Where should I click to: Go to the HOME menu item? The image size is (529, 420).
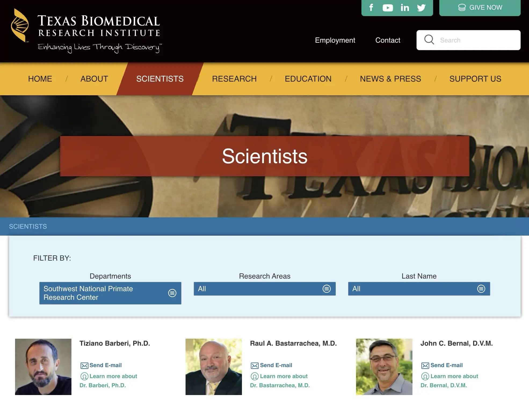pyautogui.click(x=40, y=79)
